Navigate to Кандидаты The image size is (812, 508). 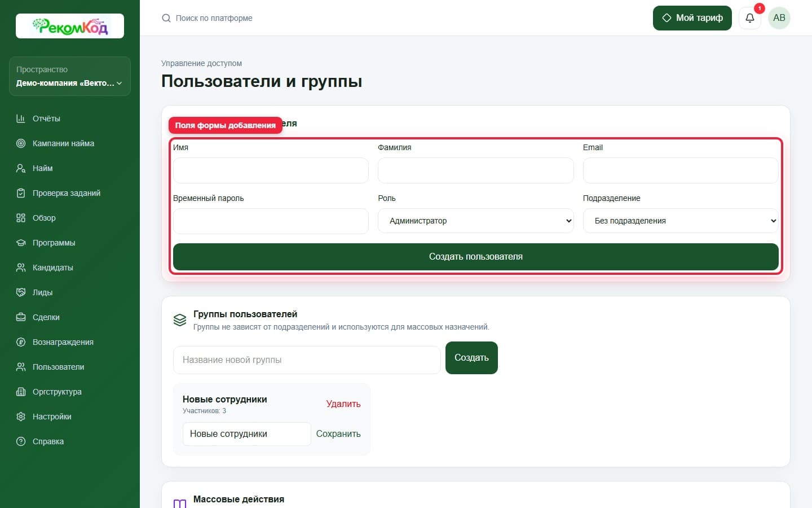[x=70, y=268]
